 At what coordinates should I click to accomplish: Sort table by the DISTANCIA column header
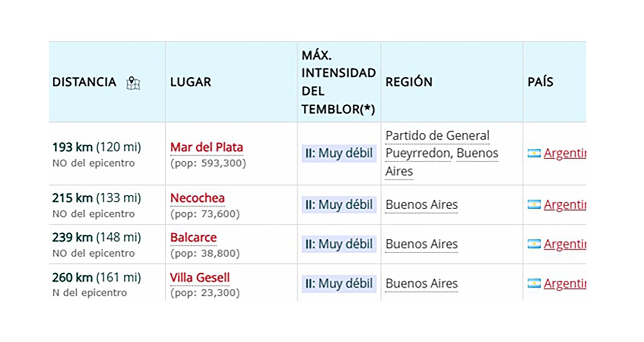click(85, 82)
